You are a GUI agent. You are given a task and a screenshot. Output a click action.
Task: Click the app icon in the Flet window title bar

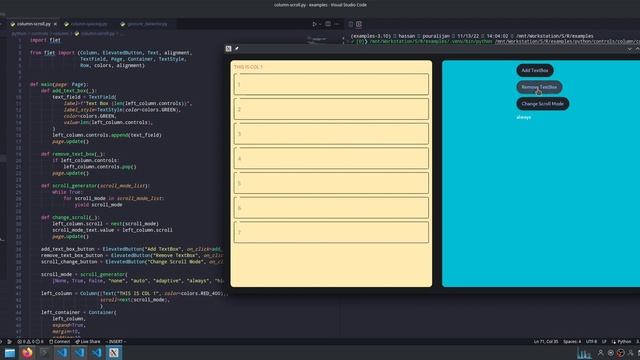pyautogui.click(x=229, y=49)
